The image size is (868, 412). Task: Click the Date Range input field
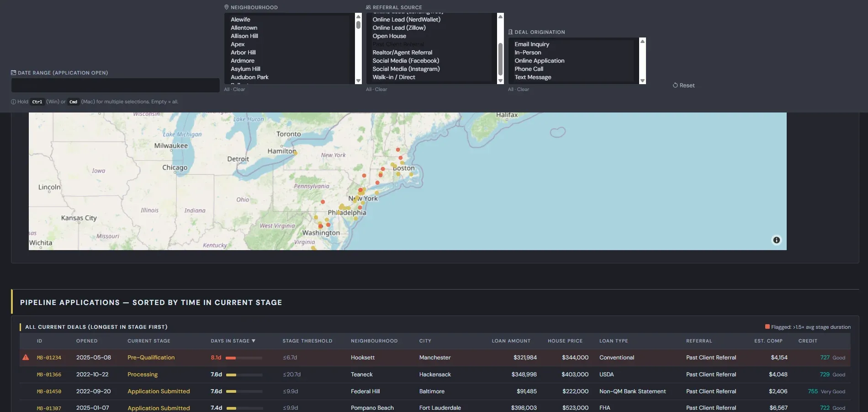pos(115,85)
